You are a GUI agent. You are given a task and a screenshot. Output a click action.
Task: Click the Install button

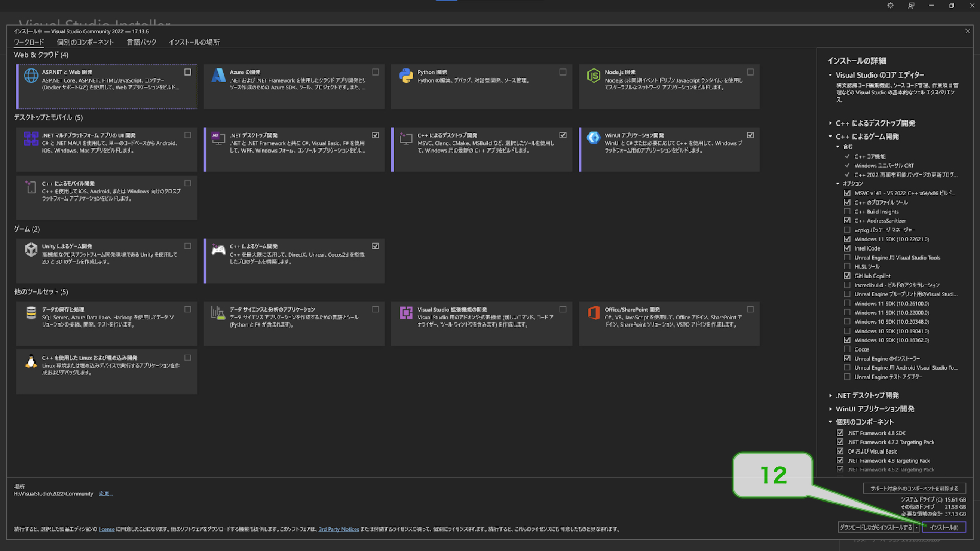click(944, 528)
